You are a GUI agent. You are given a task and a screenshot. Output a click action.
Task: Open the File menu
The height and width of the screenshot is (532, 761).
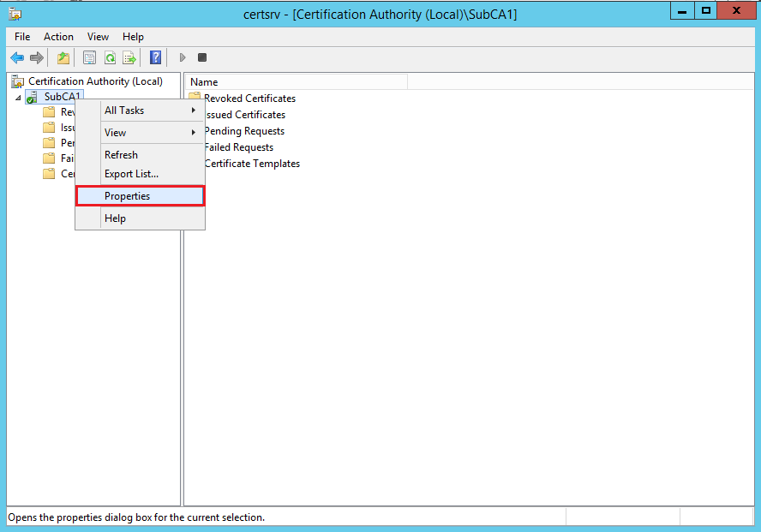(22, 37)
